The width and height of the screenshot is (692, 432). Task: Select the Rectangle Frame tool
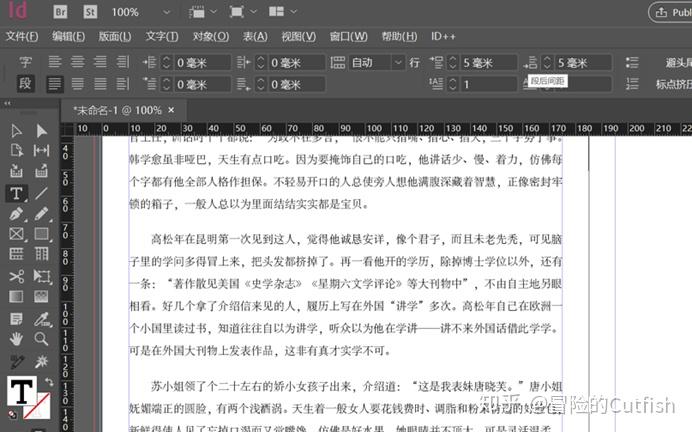coord(16,234)
